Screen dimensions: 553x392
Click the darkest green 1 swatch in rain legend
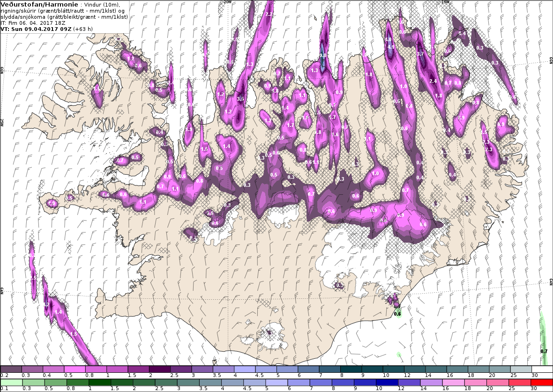click(x=99, y=382)
